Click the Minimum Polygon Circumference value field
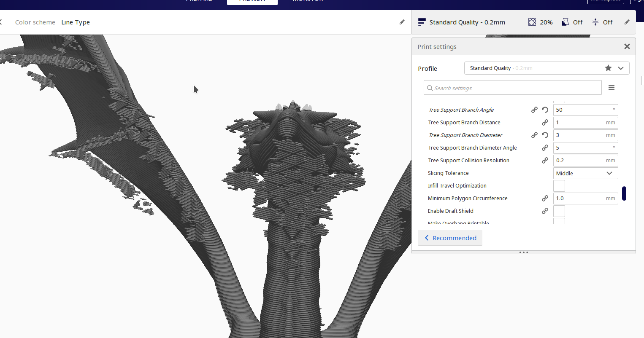The width and height of the screenshot is (644, 338). [x=585, y=198]
